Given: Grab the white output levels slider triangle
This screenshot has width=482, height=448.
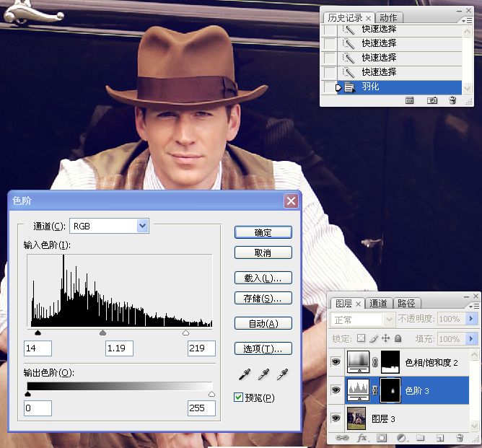Looking at the screenshot, I should click(x=212, y=394).
